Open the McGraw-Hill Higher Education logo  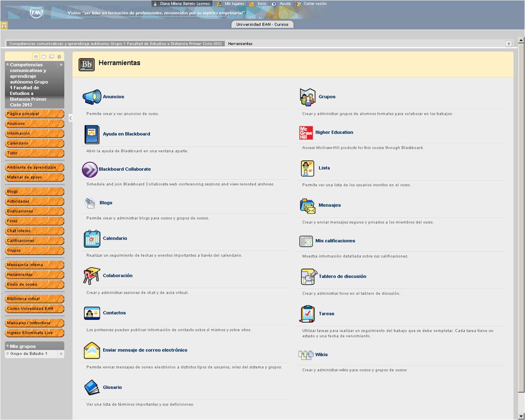tap(306, 133)
